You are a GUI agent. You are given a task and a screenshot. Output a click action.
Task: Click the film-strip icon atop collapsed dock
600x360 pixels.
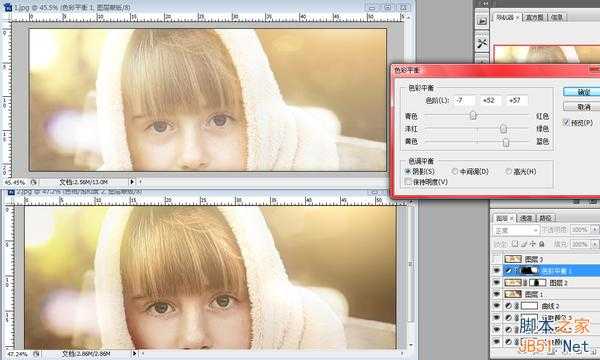pyautogui.click(x=482, y=21)
